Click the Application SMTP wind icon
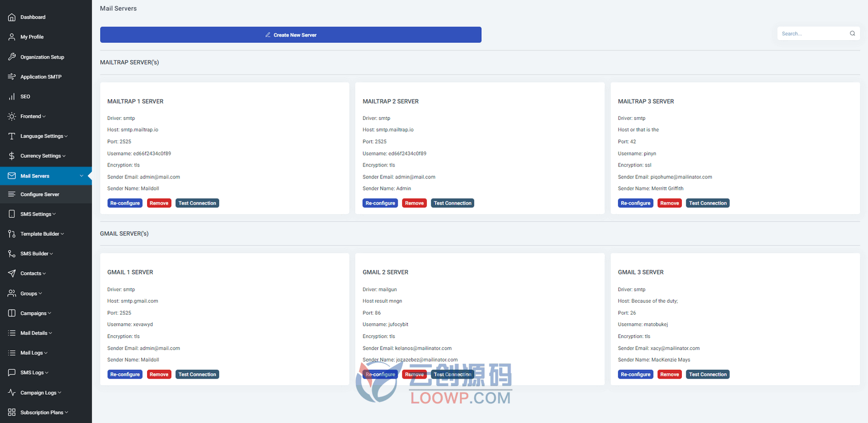 coord(11,77)
